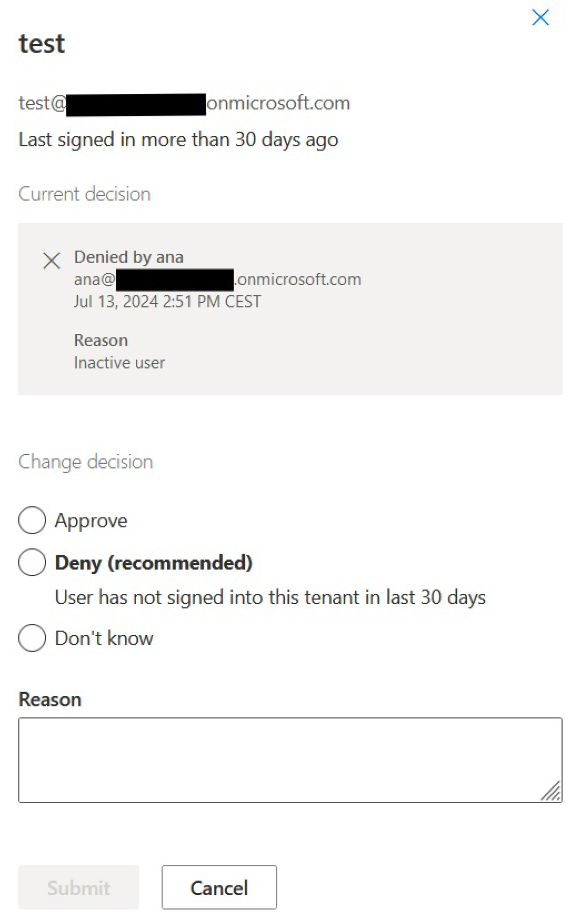Click the 'Inactive user' reason text
This screenshot has height=924, width=577.
tap(119, 363)
